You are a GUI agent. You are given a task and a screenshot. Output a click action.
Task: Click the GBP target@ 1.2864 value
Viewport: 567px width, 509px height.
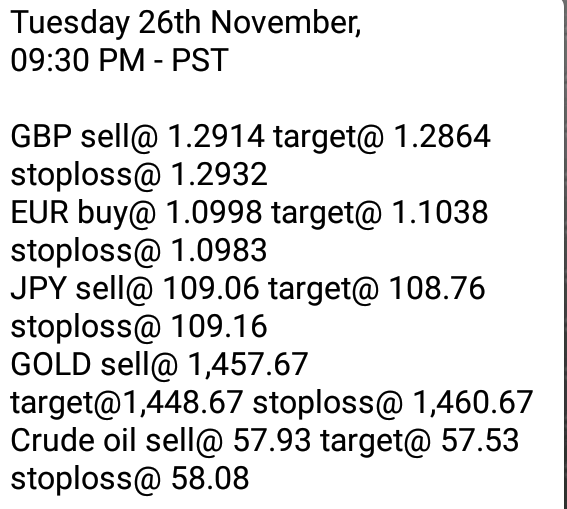click(x=381, y=138)
